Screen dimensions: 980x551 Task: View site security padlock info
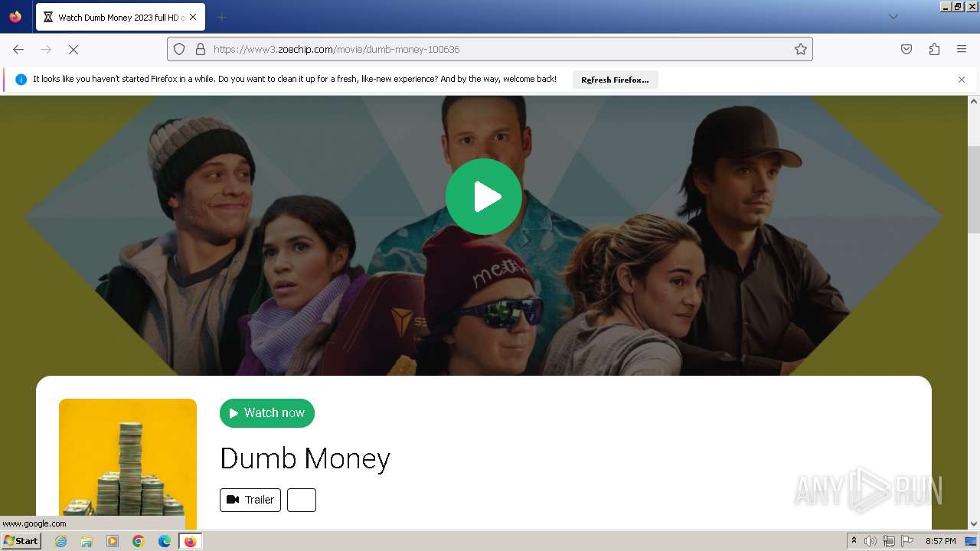pyautogui.click(x=201, y=49)
